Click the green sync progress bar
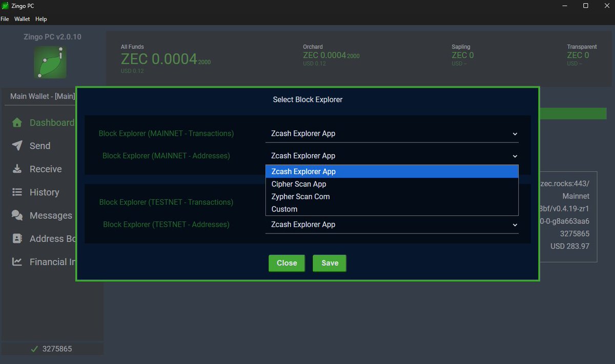Viewport: 615px width, 364px height. pyautogui.click(x=573, y=114)
